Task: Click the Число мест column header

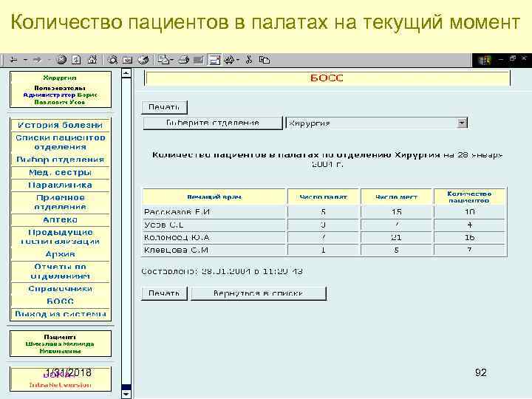Action: point(396,197)
